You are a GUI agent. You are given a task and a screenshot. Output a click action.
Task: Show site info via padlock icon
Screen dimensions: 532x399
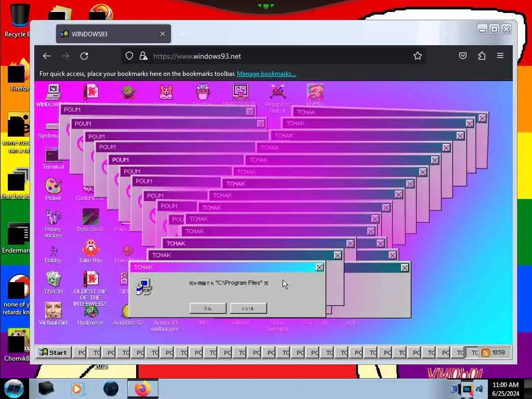point(143,56)
